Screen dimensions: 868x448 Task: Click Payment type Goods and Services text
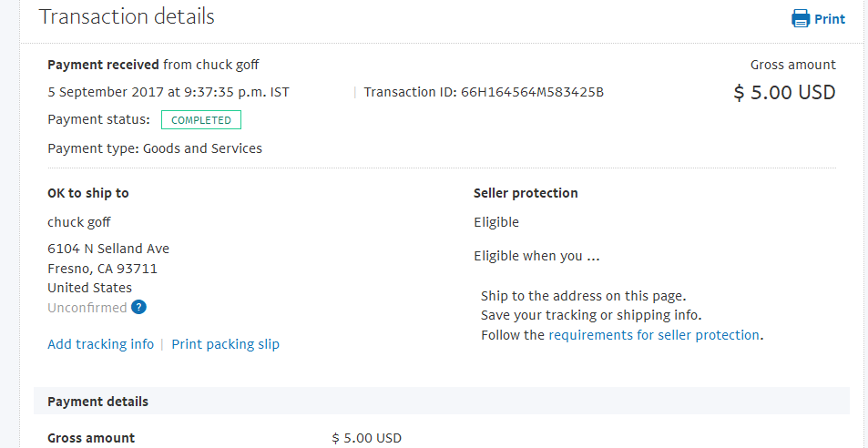(x=155, y=148)
